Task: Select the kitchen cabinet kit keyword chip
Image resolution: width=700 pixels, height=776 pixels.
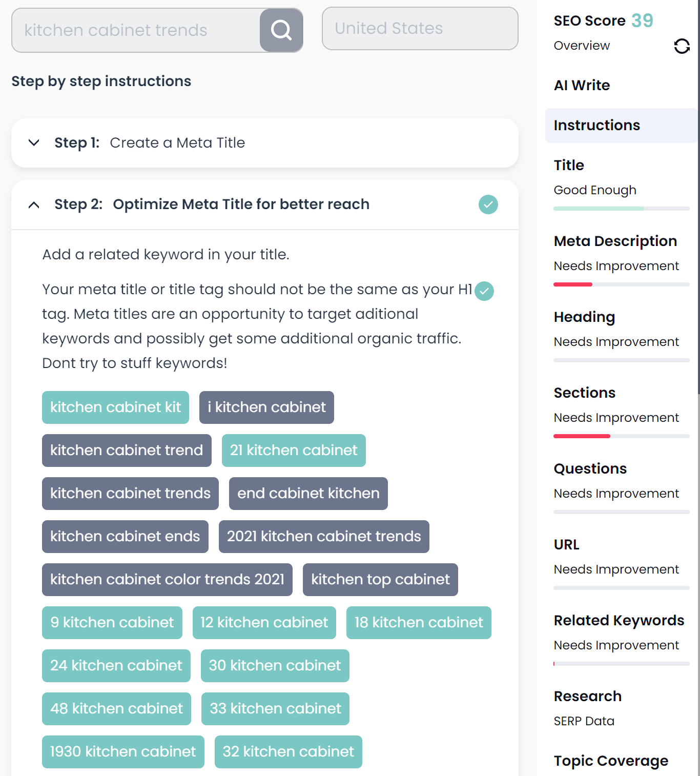Action: coord(115,407)
